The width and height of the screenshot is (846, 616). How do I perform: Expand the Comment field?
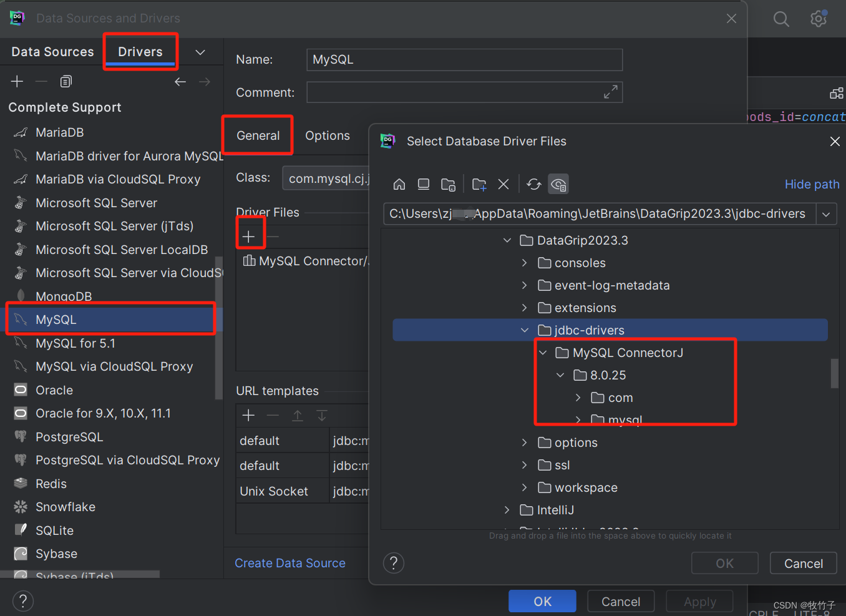coord(611,92)
